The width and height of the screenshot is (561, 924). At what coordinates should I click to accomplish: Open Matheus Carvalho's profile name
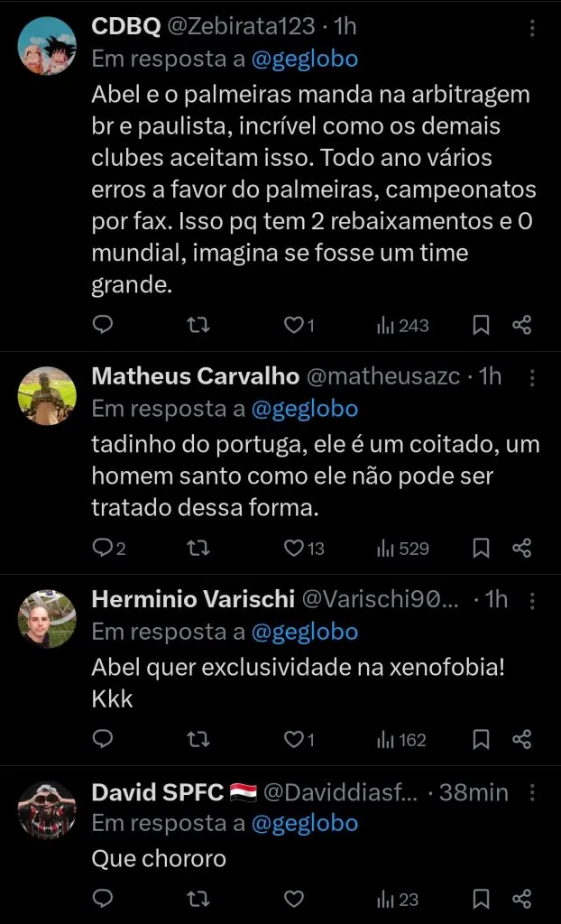(195, 376)
